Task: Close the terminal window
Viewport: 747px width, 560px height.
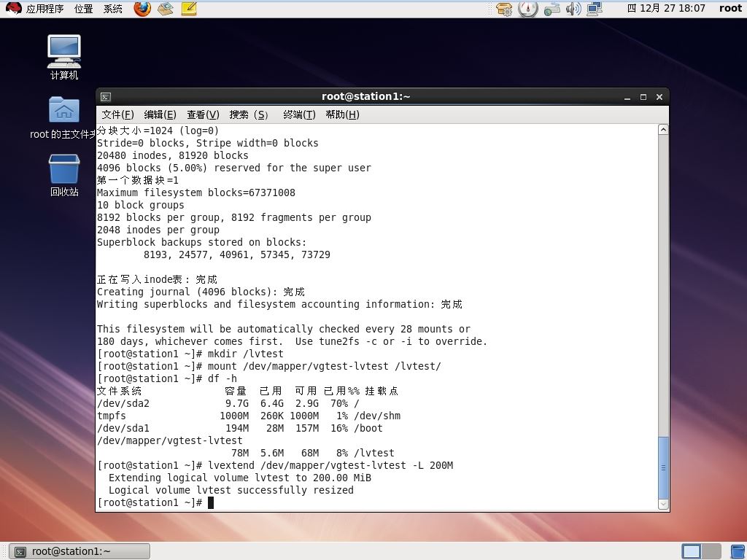Action: [x=659, y=97]
